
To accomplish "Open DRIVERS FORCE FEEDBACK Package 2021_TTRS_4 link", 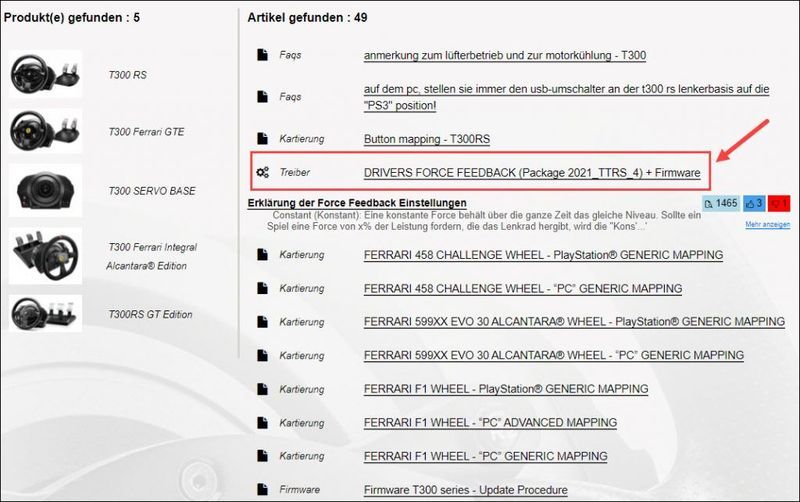I will (x=532, y=172).
